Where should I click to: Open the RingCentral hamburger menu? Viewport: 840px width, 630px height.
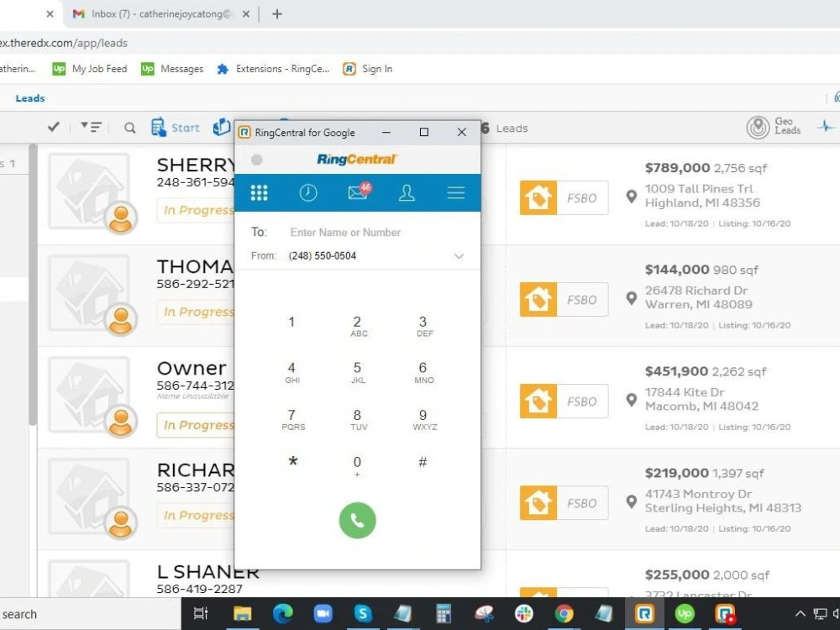pyautogui.click(x=456, y=193)
